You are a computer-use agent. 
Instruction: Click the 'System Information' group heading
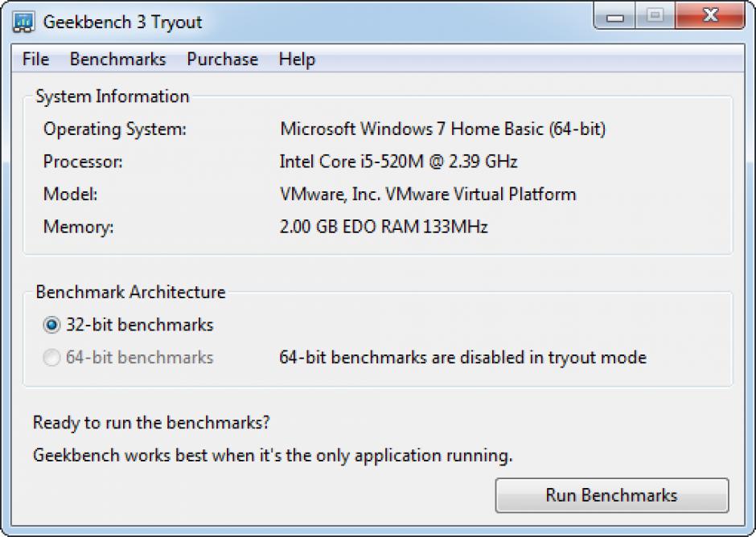coord(113,96)
